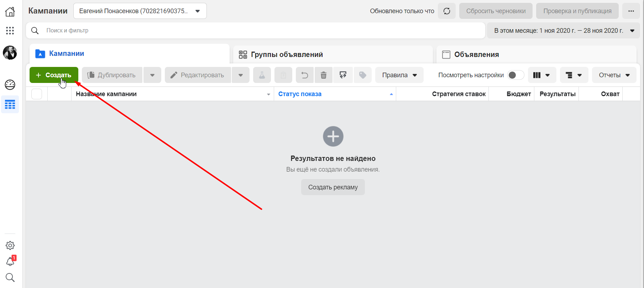Image resolution: width=644 pixels, height=288 pixels.
Task: Switch to the Кампании tab
Action: (130, 54)
